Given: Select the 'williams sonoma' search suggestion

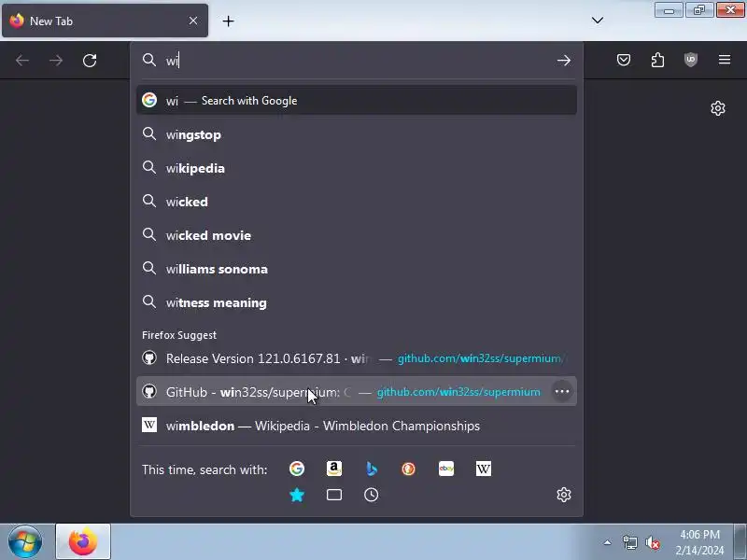Looking at the screenshot, I should tap(357, 269).
